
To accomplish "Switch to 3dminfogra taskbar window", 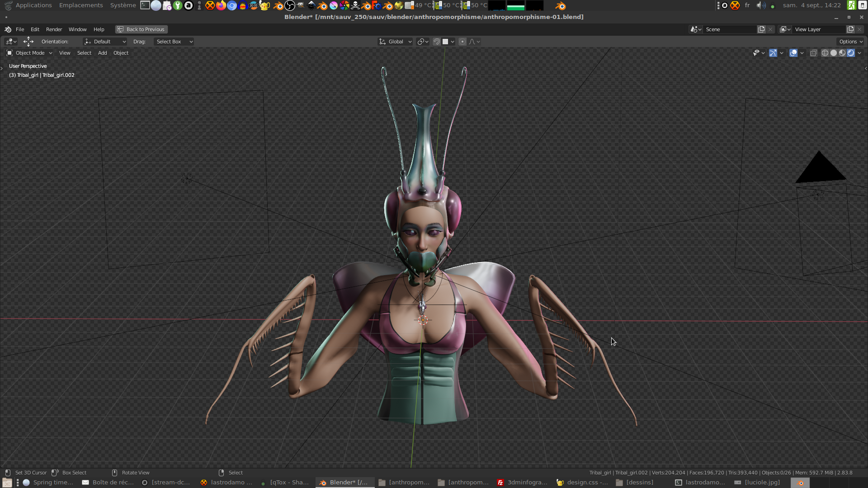I will [x=522, y=483].
